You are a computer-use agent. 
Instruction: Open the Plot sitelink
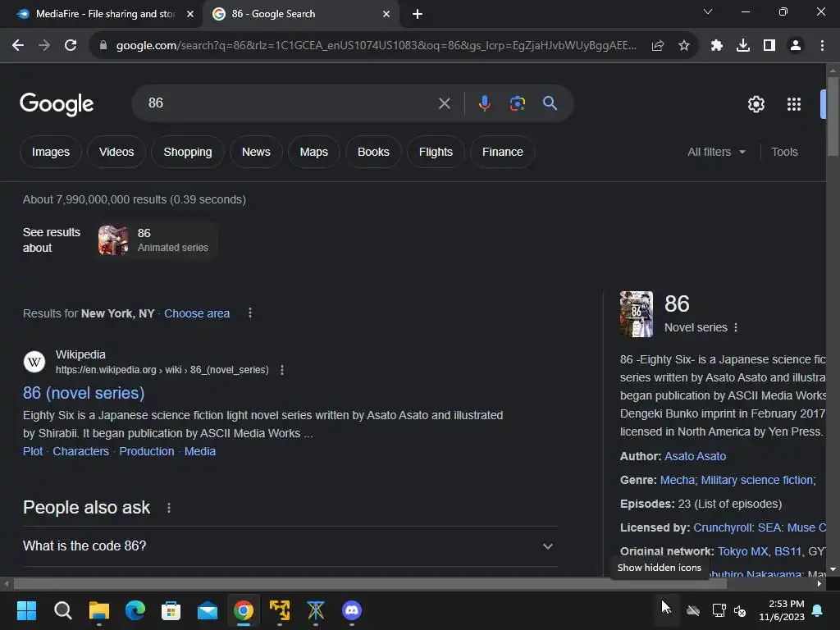(x=33, y=451)
